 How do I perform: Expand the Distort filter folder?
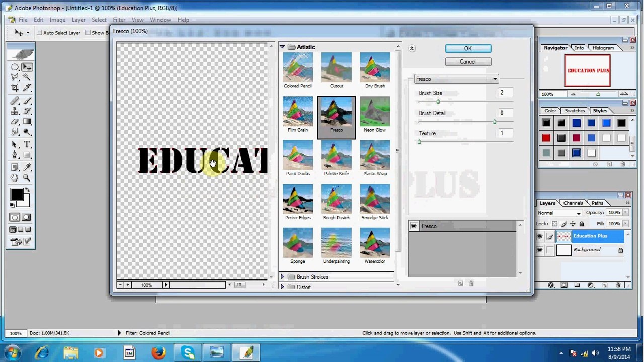pyautogui.click(x=282, y=287)
